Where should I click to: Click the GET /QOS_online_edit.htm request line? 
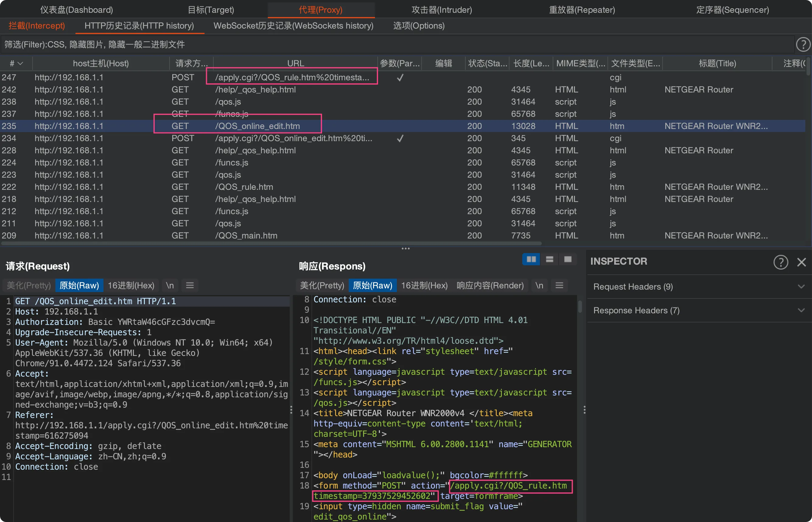96,301
